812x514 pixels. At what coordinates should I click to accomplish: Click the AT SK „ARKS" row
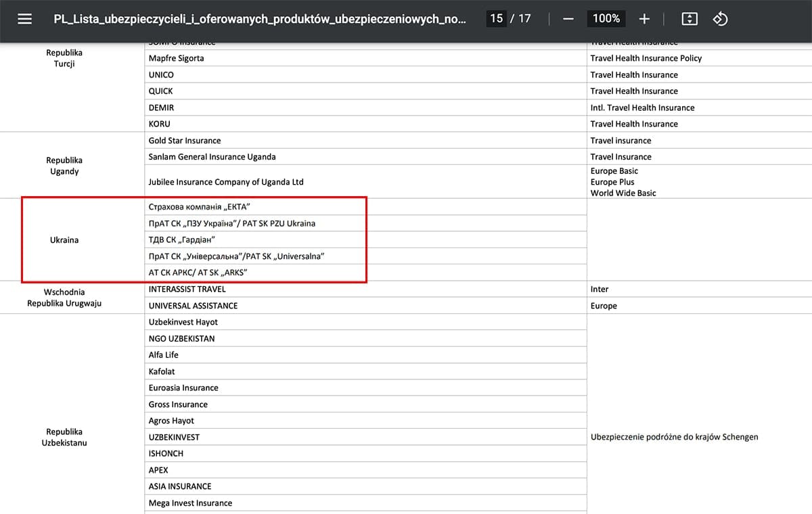pyautogui.click(x=365, y=273)
